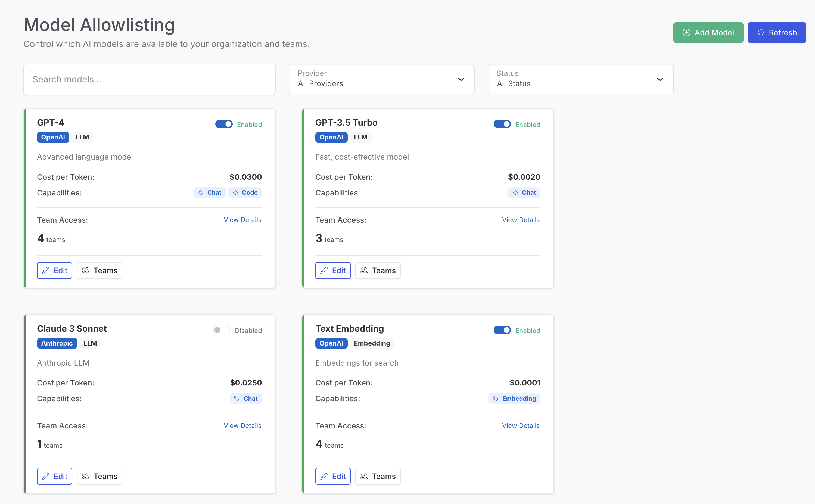Enable the Claude 3 Sonnet toggle

click(x=222, y=330)
